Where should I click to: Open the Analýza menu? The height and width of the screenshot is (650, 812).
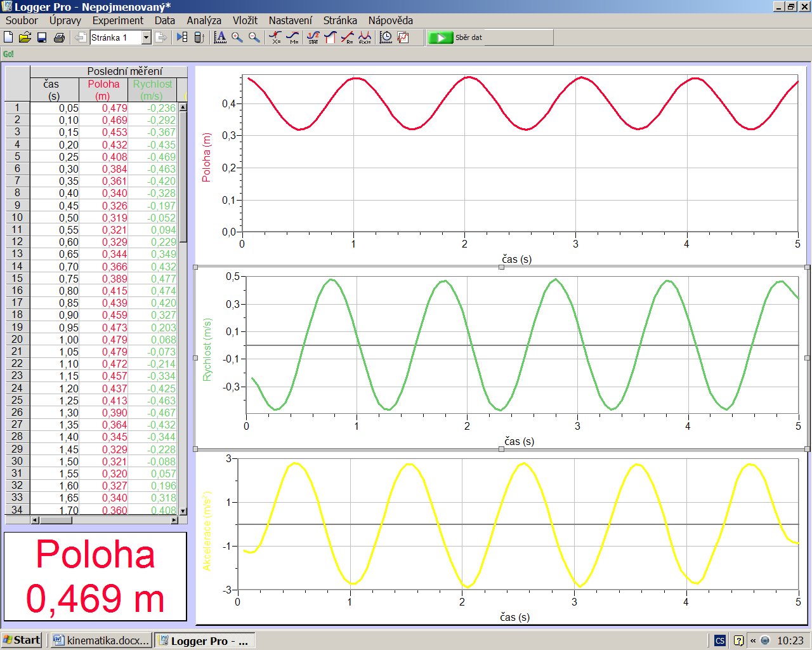click(204, 20)
